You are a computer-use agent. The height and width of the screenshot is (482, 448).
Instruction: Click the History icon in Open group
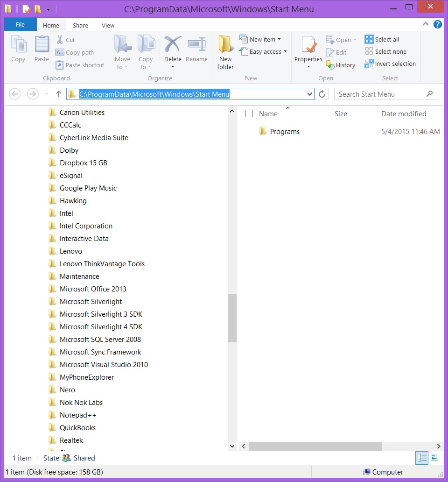point(330,65)
